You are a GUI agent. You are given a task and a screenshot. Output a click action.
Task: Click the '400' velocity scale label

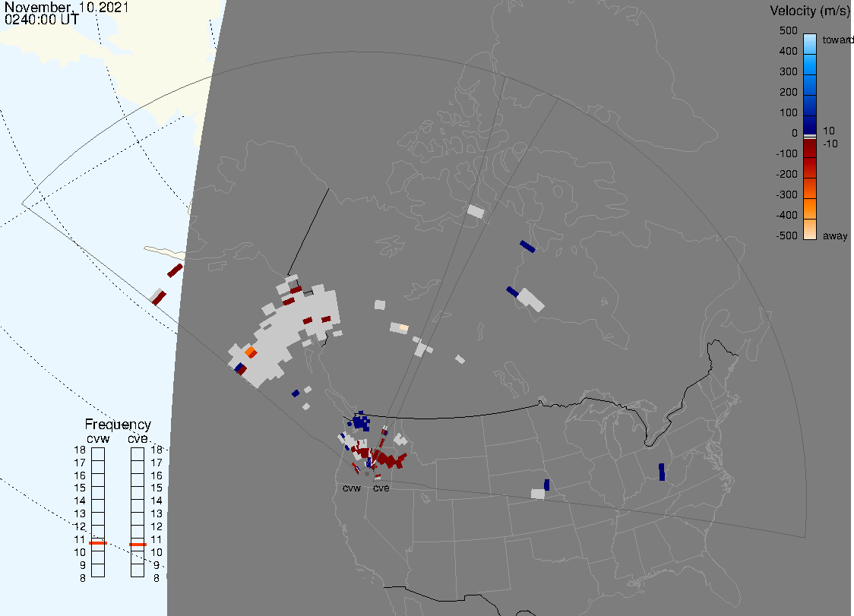click(x=788, y=51)
